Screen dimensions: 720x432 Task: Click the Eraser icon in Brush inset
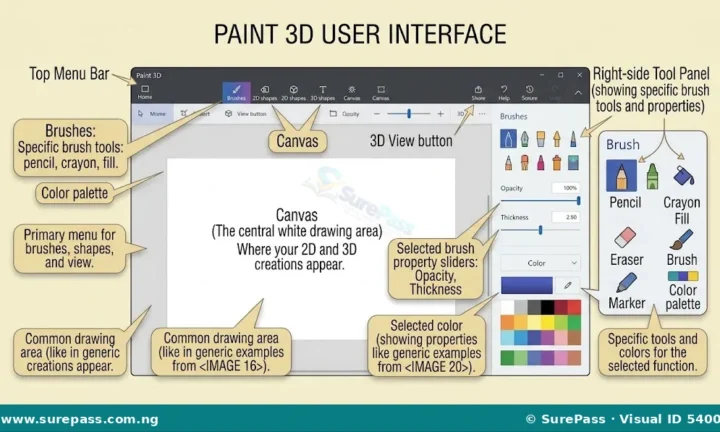pos(625,237)
